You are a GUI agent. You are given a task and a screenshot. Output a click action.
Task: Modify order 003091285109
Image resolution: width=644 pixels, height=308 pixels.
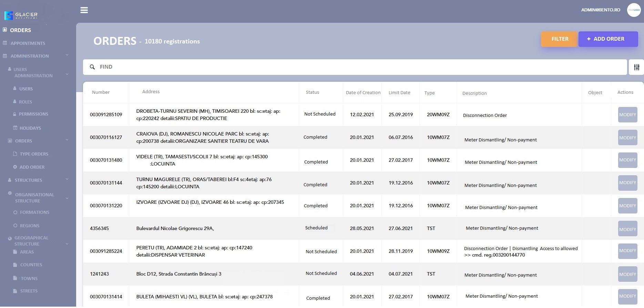pyautogui.click(x=627, y=115)
